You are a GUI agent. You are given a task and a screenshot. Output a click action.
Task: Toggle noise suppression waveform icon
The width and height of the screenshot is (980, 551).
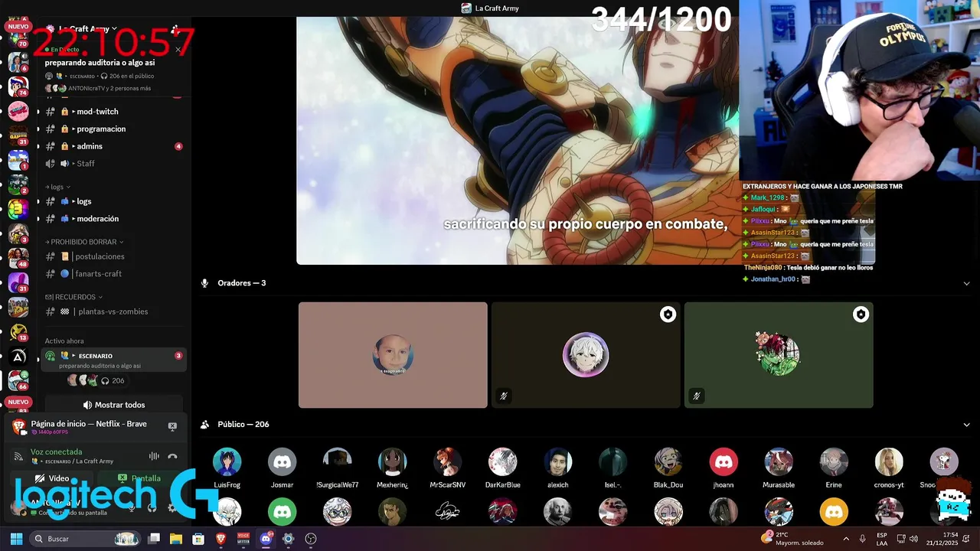click(x=154, y=456)
